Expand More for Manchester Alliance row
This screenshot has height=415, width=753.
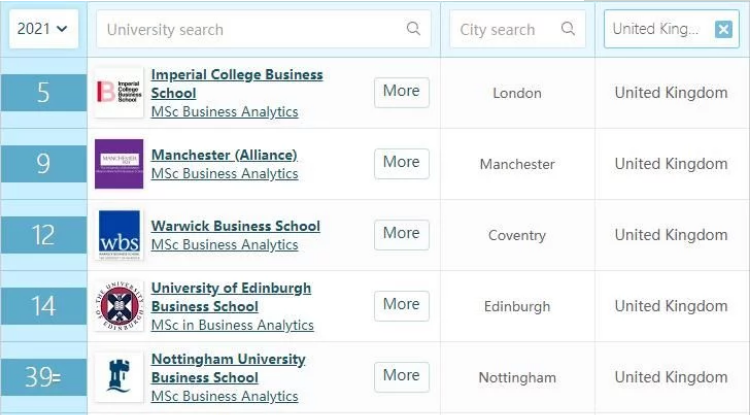[x=401, y=163]
